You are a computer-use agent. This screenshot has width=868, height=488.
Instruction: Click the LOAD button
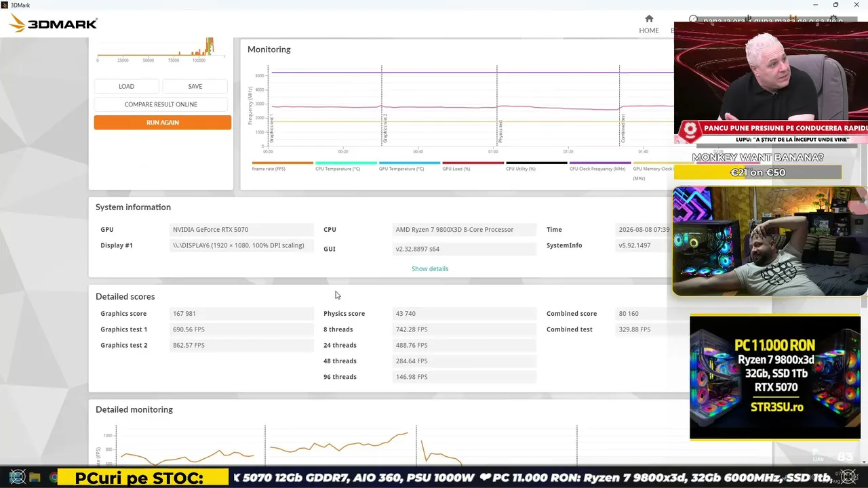pyautogui.click(x=126, y=86)
